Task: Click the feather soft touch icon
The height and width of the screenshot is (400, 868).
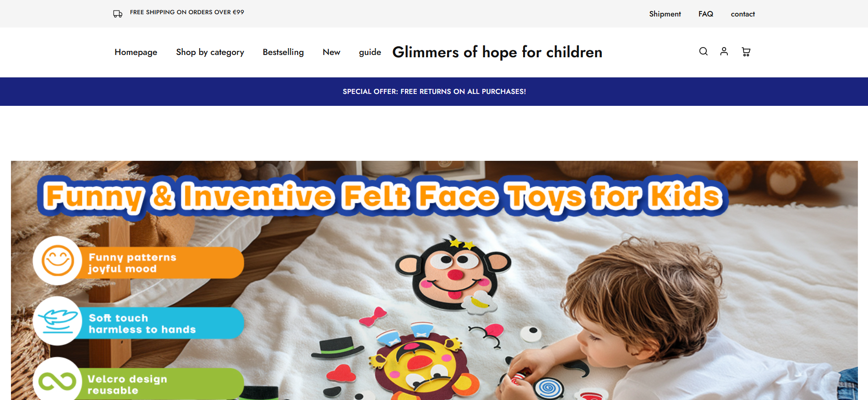Action: (58, 321)
